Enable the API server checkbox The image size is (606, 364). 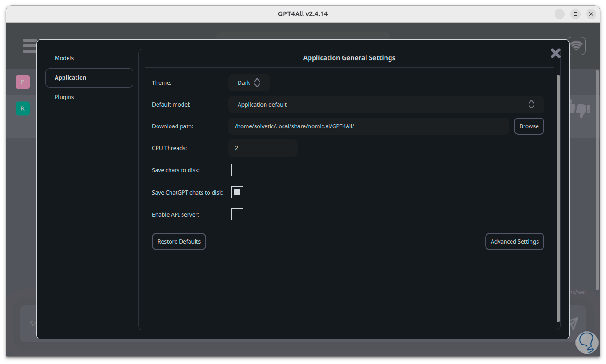click(237, 214)
